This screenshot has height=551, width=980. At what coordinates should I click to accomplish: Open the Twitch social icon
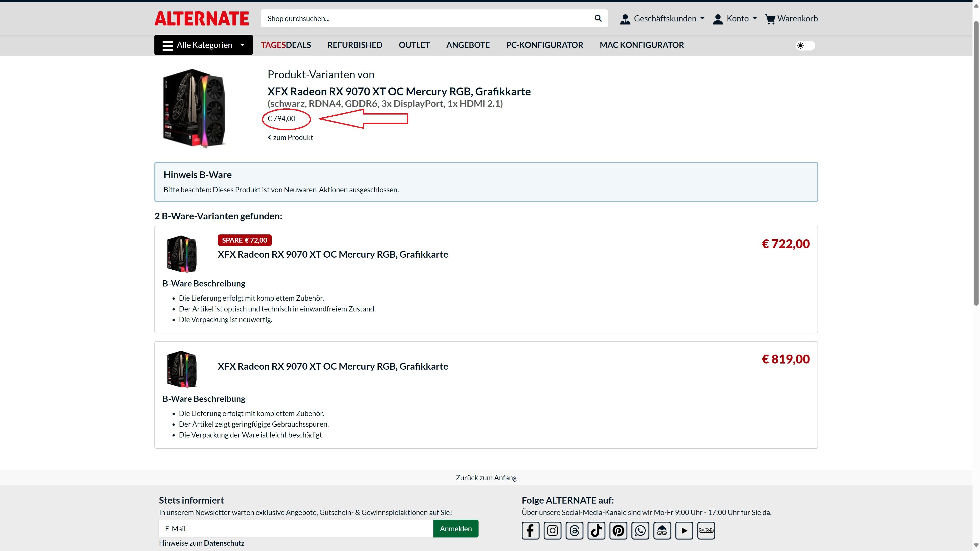pyautogui.click(x=706, y=531)
